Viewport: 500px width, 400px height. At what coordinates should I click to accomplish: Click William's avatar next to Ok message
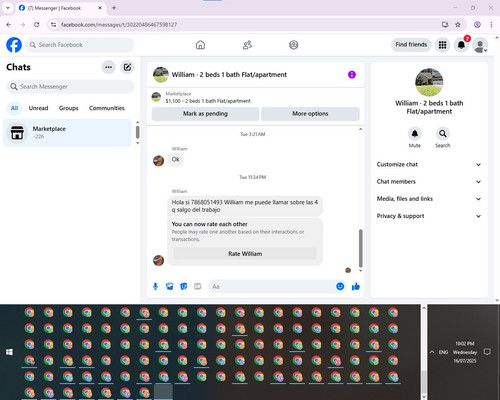pyautogui.click(x=158, y=161)
